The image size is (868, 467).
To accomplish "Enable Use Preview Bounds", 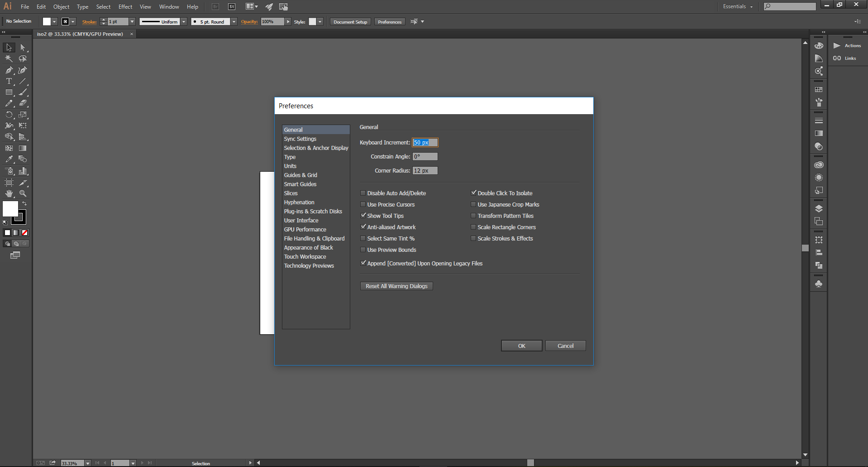I will [363, 250].
